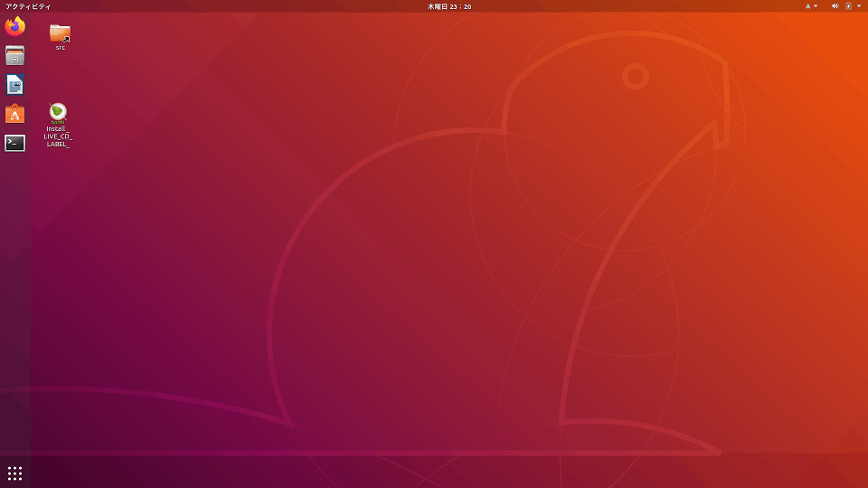The width and height of the screenshot is (868, 488).
Task: Expand the system menu arrow
Action: [859, 6]
